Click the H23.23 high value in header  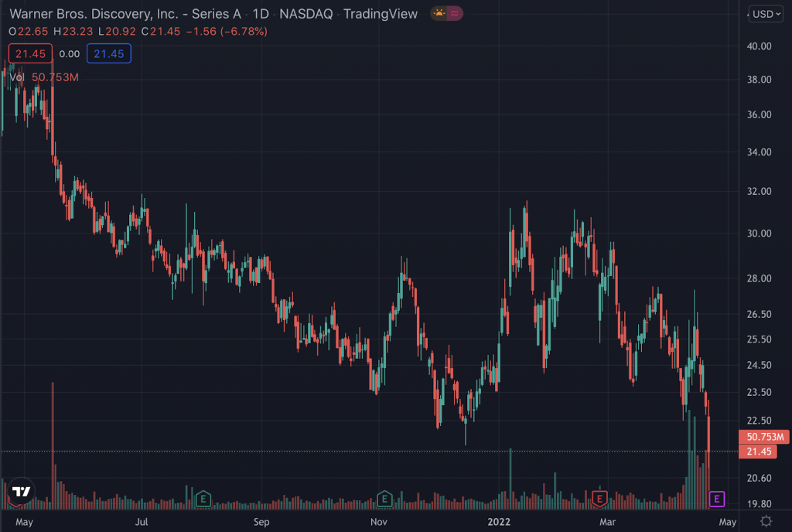point(73,31)
